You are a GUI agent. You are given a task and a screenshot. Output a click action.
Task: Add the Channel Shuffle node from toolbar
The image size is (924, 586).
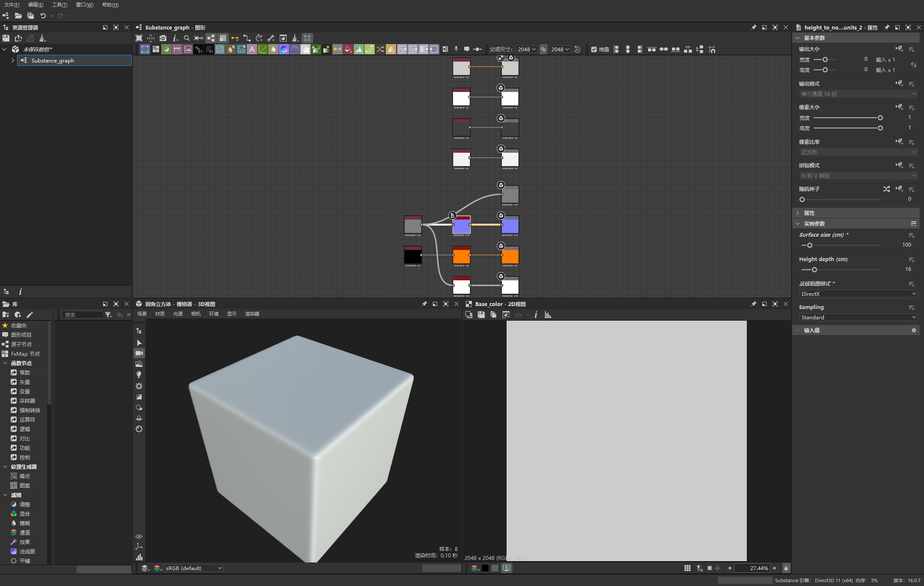point(380,49)
